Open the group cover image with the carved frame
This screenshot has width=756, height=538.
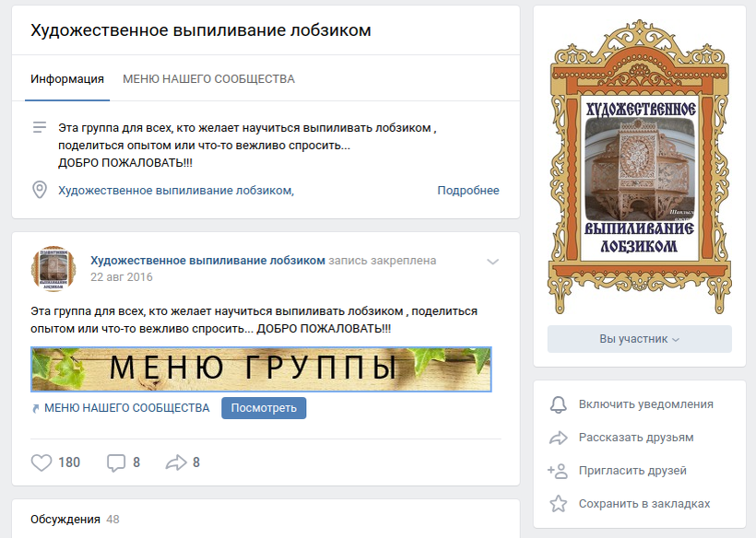tap(639, 167)
